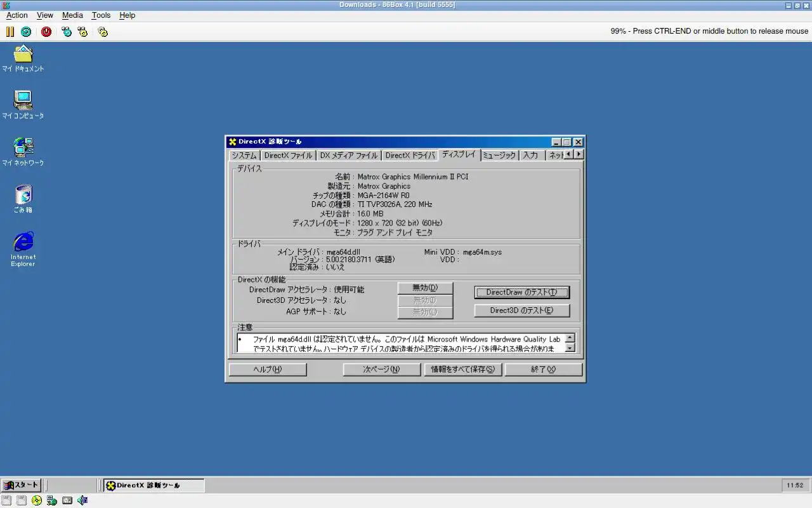This screenshot has height=508, width=812.
Task: Switch to the ミュージック tab
Action: click(x=499, y=156)
